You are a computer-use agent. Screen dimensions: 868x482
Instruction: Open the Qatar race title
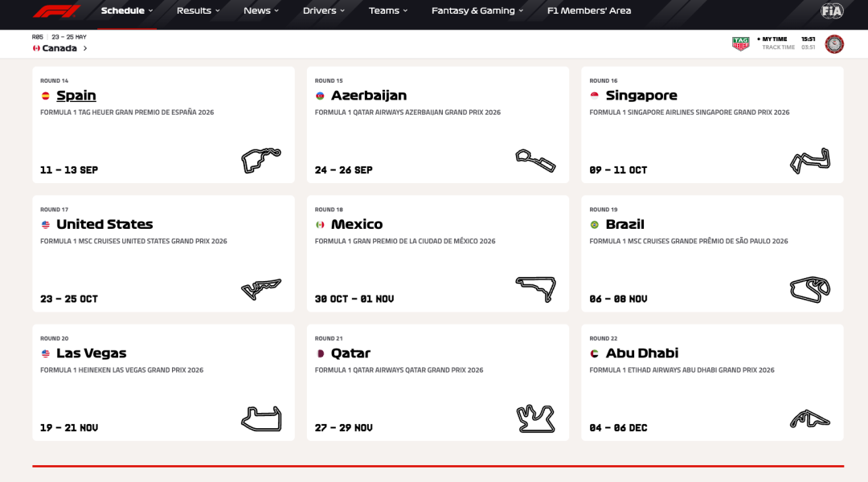(351, 353)
